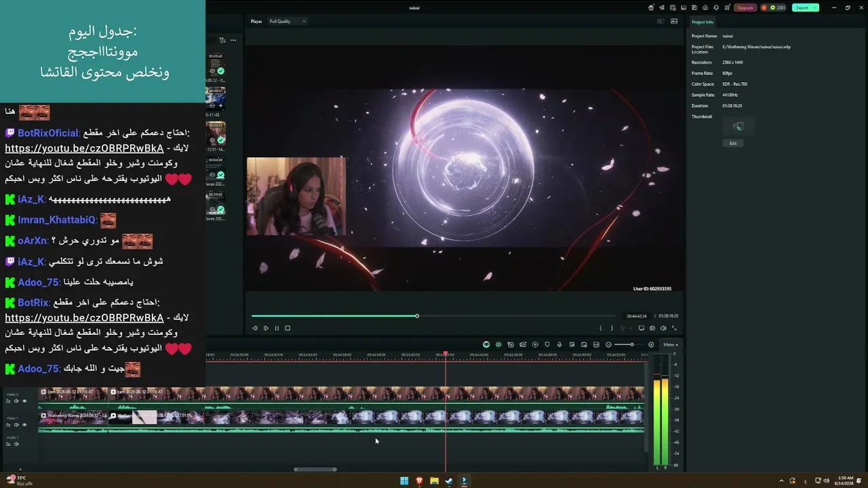
Task: Click the project file location path text
Action: click(x=756, y=47)
